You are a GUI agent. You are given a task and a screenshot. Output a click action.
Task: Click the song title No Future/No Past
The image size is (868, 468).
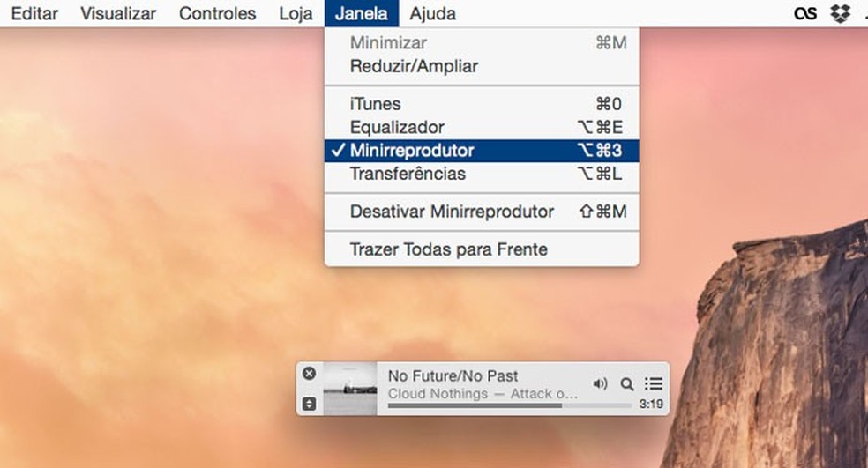pyautogui.click(x=453, y=376)
